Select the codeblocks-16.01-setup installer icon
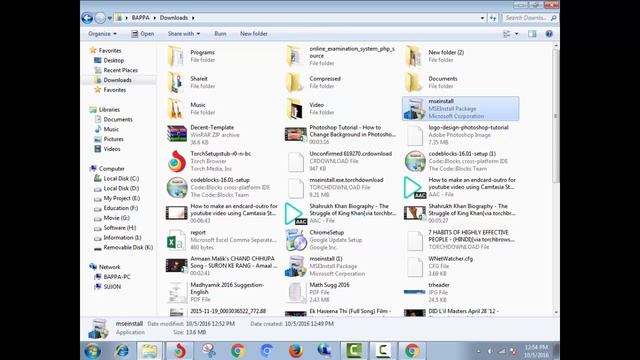 [x=177, y=187]
